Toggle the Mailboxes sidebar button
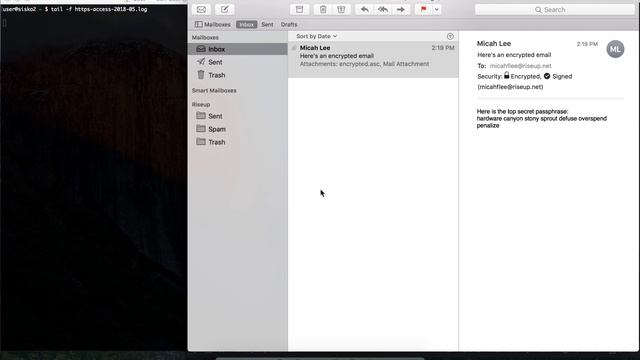 pyautogui.click(x=213, y=24)
